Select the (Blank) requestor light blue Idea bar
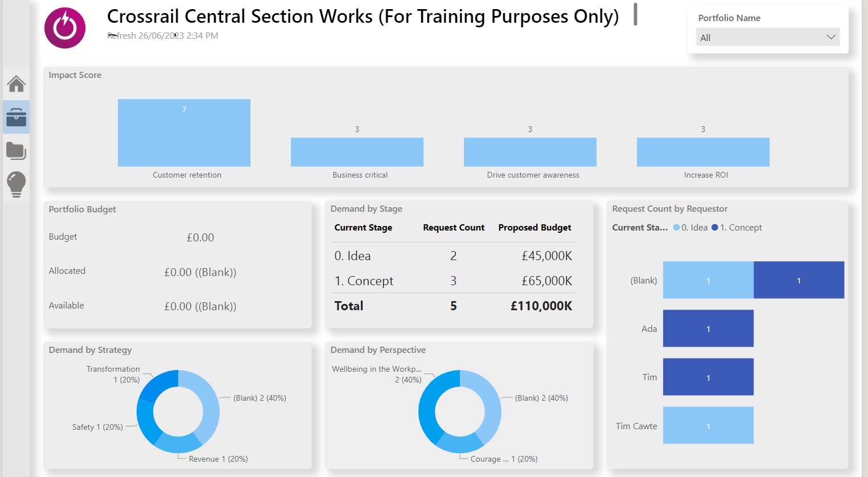This screenshot has height=477, width=868. 708,280
